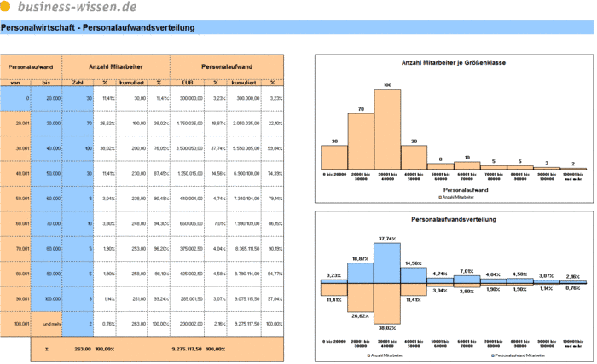Click the Zahl cell with value 100
Screen dimensions: 597x364
[78, 148]
